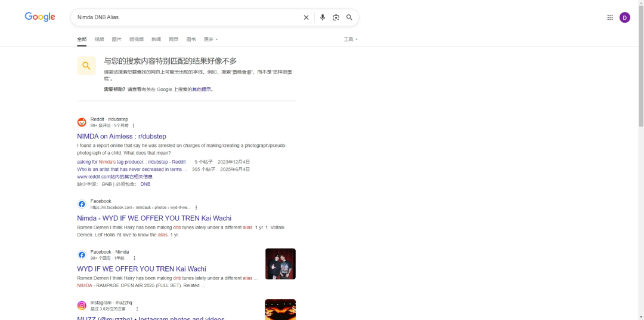Open asking for Nimda's tag producer link

click(x=131, y=162)
